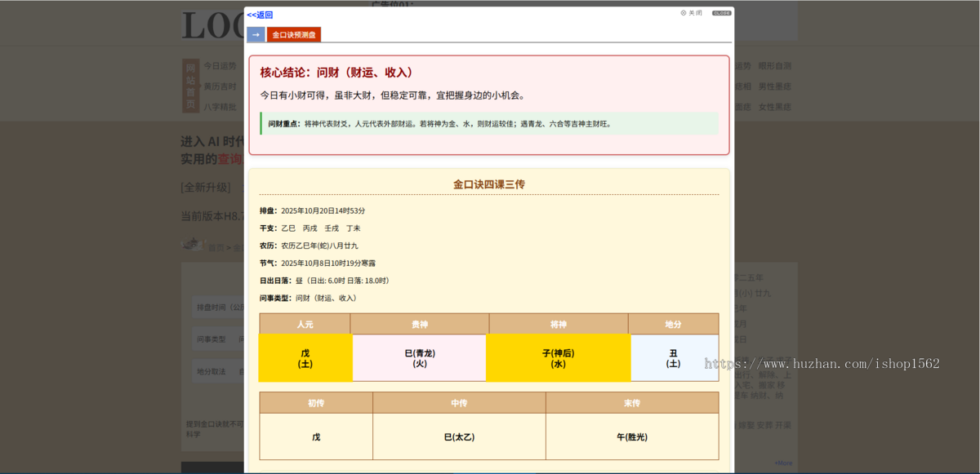Click the +More link on background page

783,463
